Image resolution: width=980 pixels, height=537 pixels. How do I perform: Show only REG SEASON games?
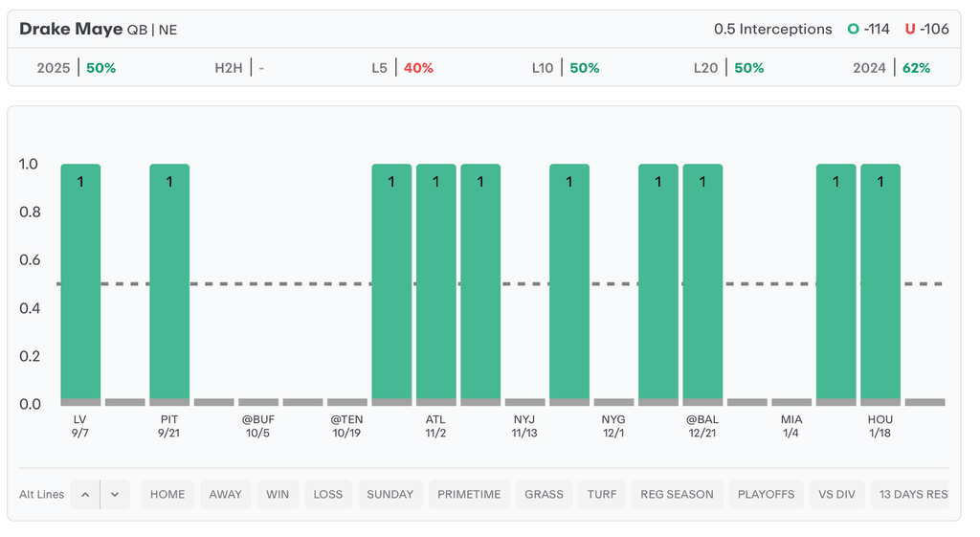point(677,495)
